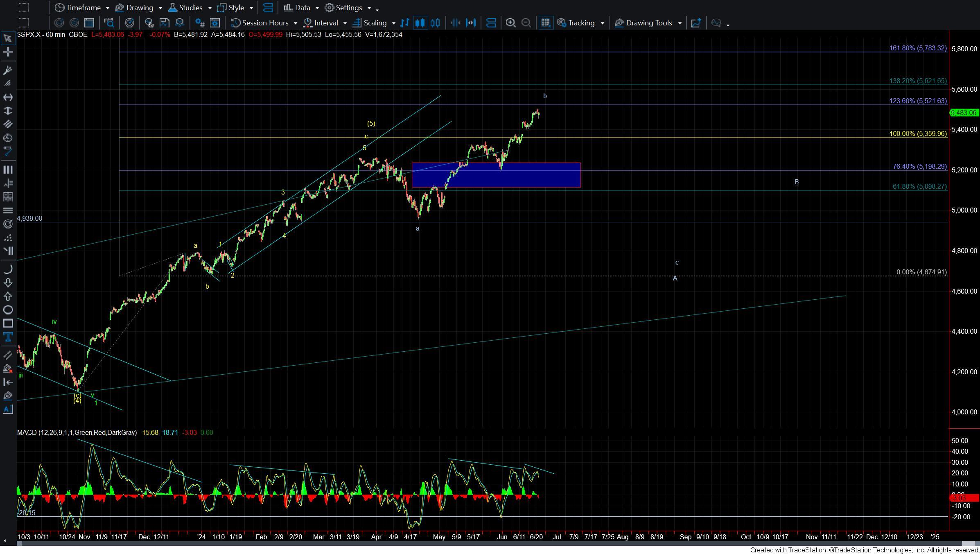Click the Zoom Out magnifier icon
Screen dimensions: 980x554
[526, 23]
